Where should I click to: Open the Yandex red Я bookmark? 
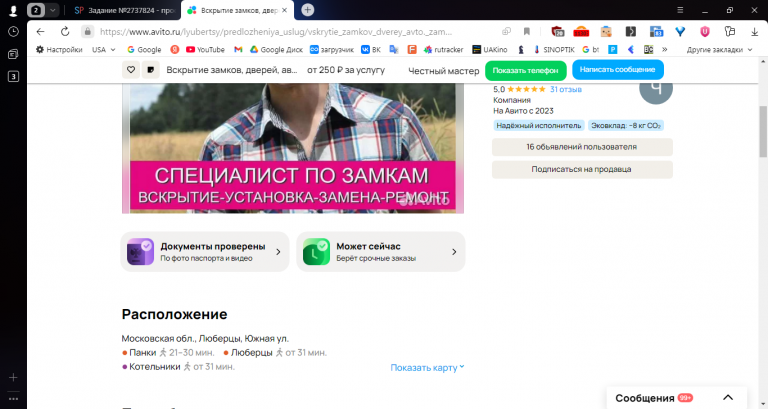tap(174, 49)
